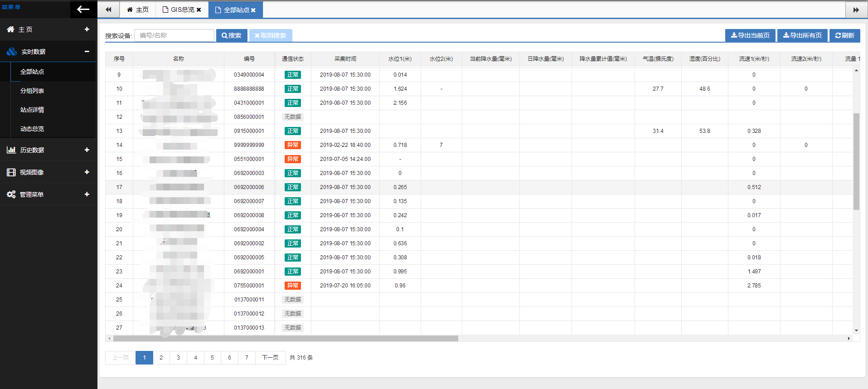Click the horizontal table scrollbar

[x=286, y=338]
